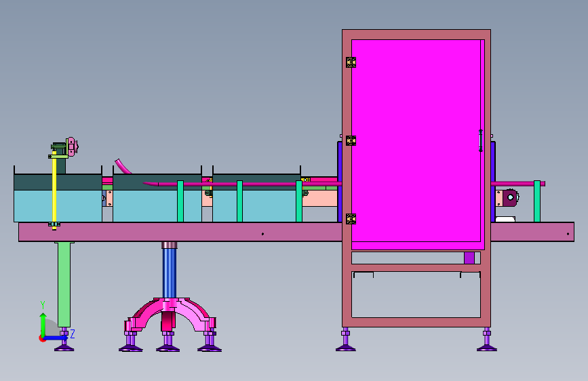Select the door handle on the cabinet

click(481, 140)
